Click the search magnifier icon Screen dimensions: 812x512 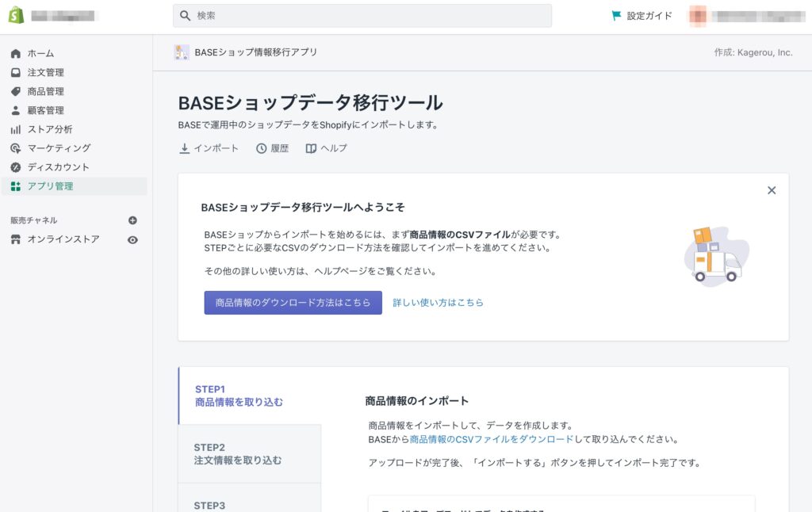pos(185,16)
